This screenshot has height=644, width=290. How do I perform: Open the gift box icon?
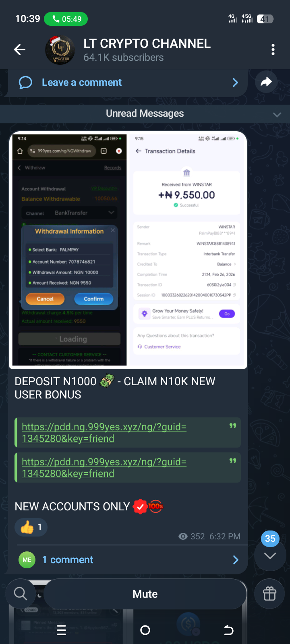coord(269,594)
